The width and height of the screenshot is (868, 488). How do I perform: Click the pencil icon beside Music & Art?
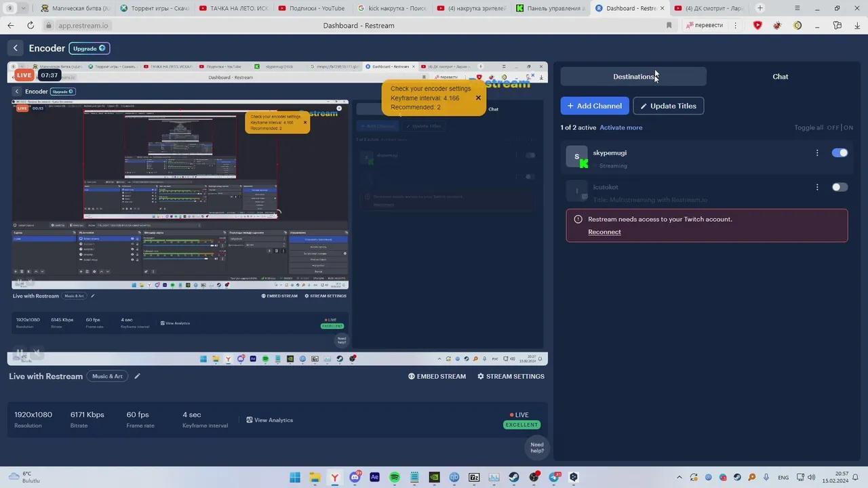click(137, 376)
